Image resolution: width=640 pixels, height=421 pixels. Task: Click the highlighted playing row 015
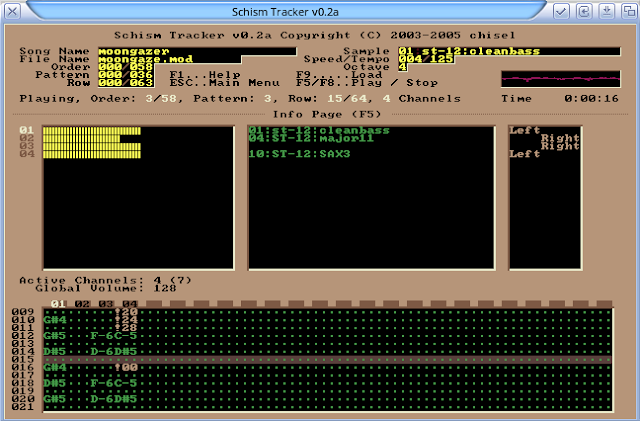327,359
